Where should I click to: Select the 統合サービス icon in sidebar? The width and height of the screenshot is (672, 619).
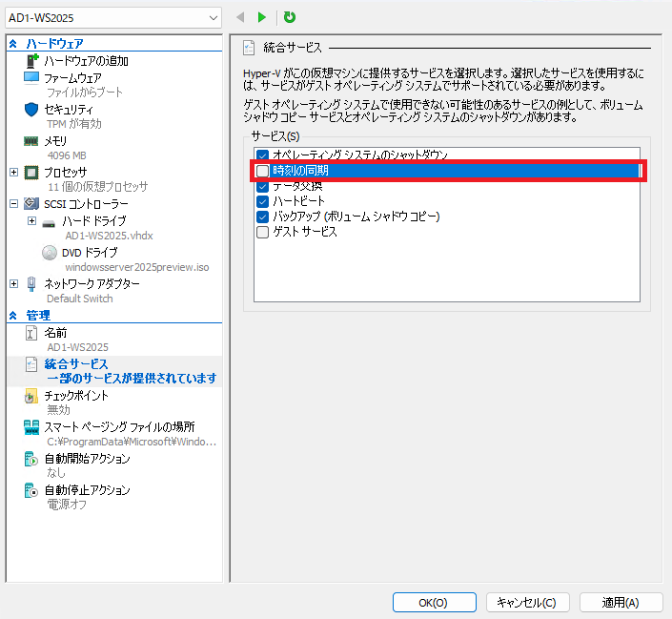[31, 364]
